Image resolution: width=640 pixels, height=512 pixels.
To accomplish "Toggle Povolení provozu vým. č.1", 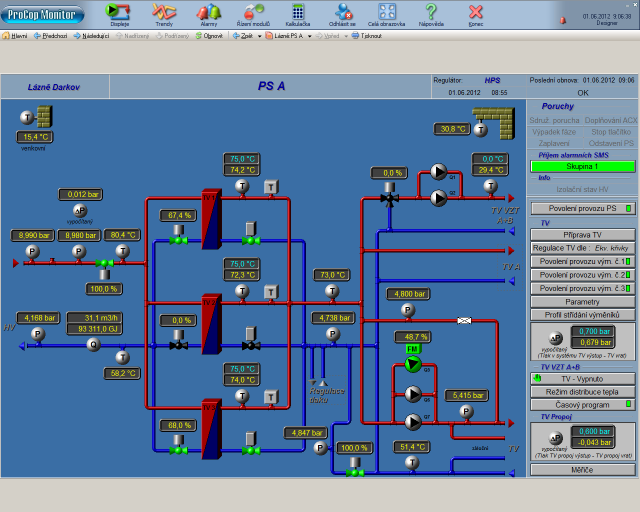I will tap(582, 261).
